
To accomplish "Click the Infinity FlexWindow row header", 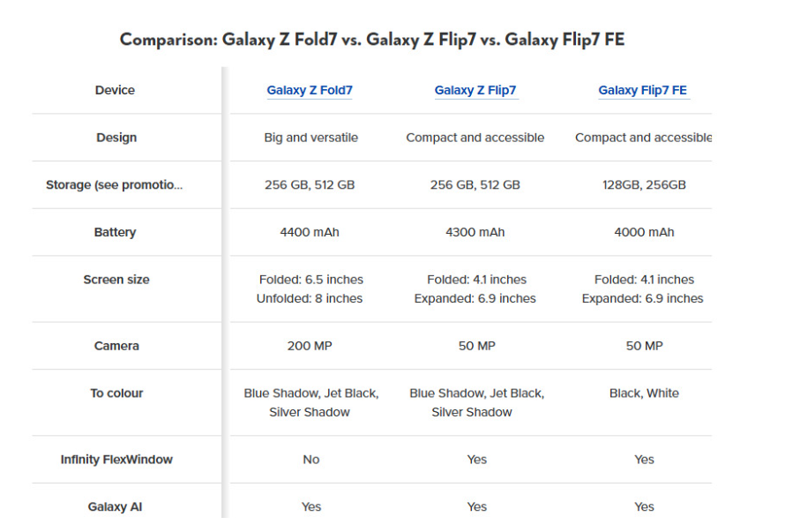I will click(116, 460).
